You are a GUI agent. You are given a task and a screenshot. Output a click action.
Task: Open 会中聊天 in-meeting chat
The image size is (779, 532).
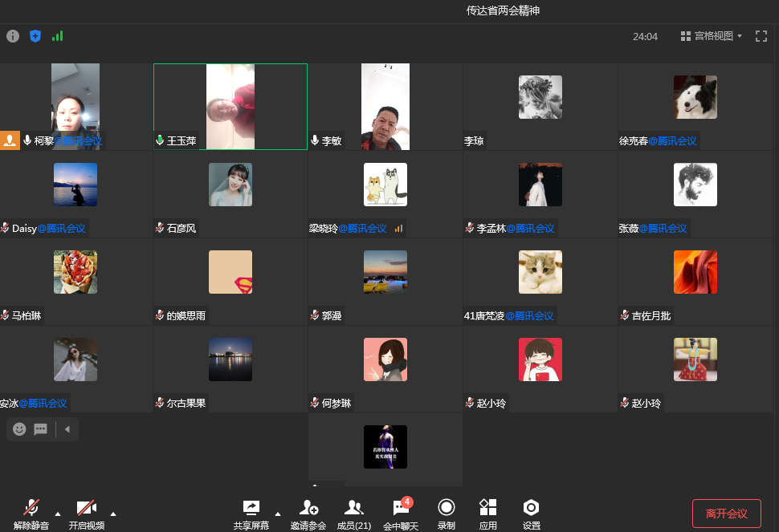400,513
